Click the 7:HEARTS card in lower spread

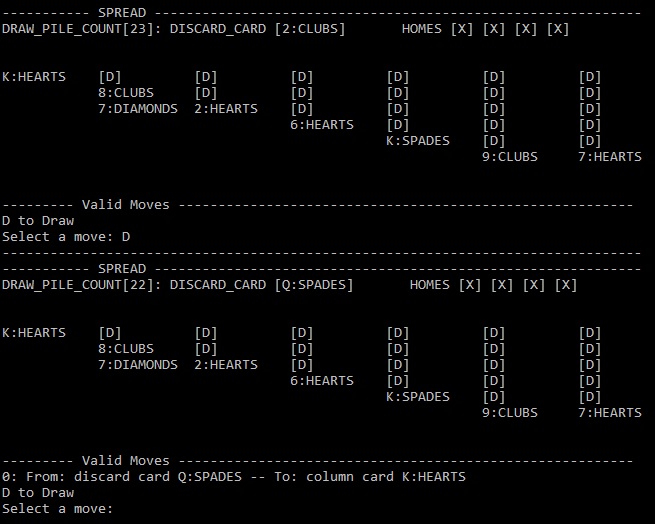pyautogui.click(x=610, y=412)
